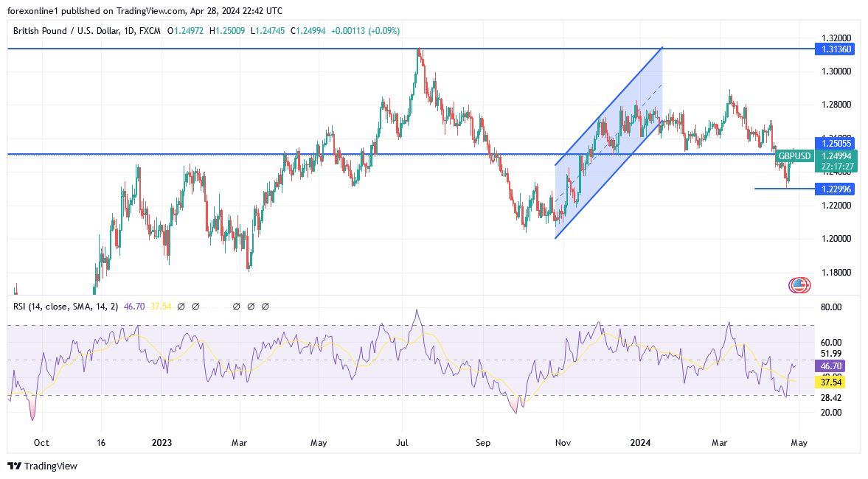868x479 pixels.
Task: Select the British Pound / U.S. Dollar symbol title
Action: (x=66, y=32)
